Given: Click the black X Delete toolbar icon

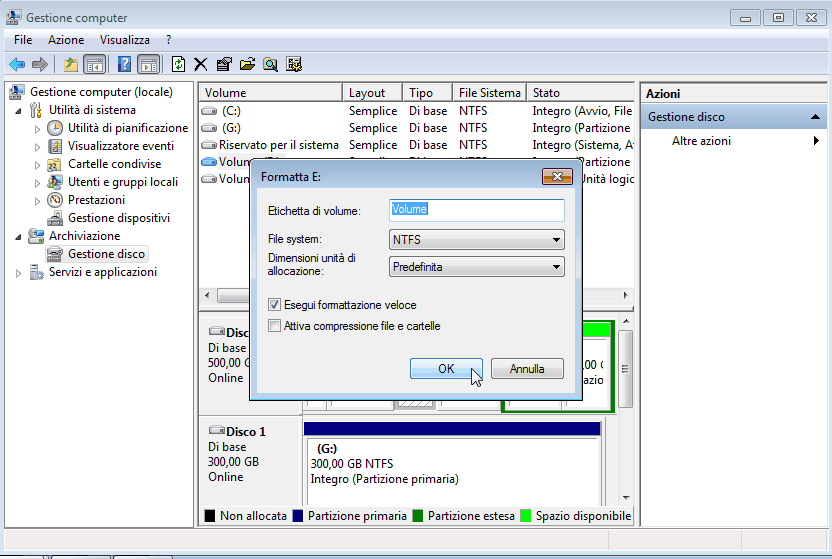Looking at the screenshot, I should [x=201, y=64].
